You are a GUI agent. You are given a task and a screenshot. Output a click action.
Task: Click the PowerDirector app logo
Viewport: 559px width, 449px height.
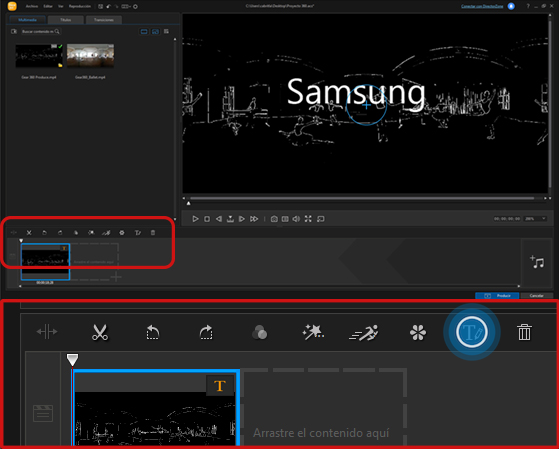coord(12,6)
